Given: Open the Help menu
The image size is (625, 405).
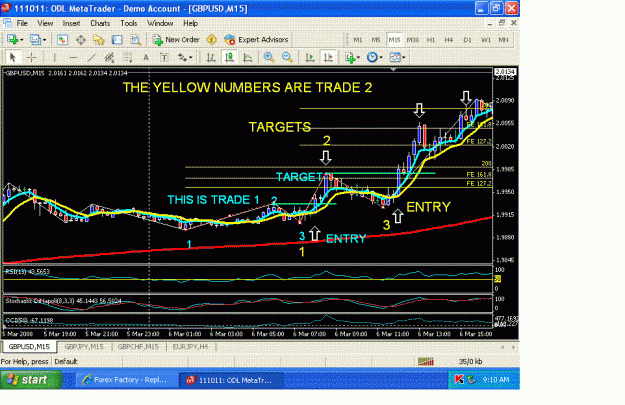Looking at the screenshot, I should [191, 23].
